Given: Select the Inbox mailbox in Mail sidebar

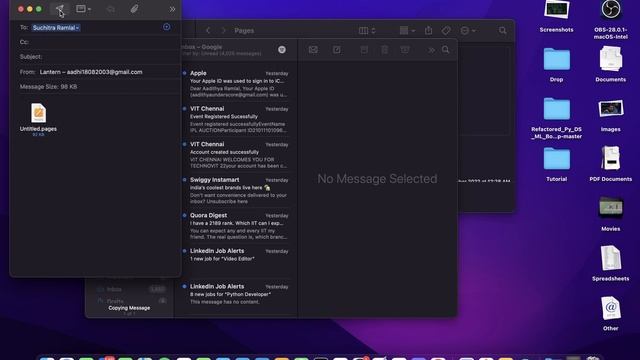Looking at the screenshot, I should point(131,289).
